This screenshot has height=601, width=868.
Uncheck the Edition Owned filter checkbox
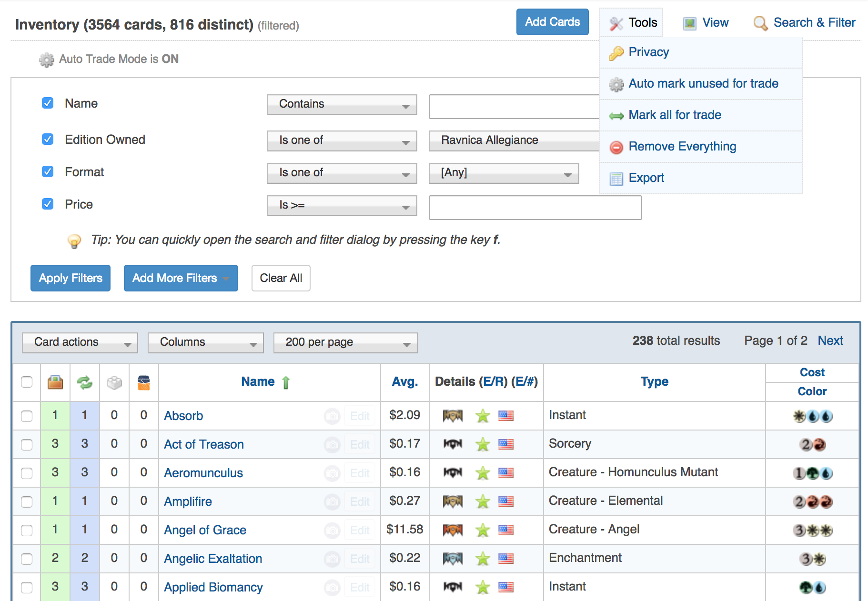click(48, 139)
